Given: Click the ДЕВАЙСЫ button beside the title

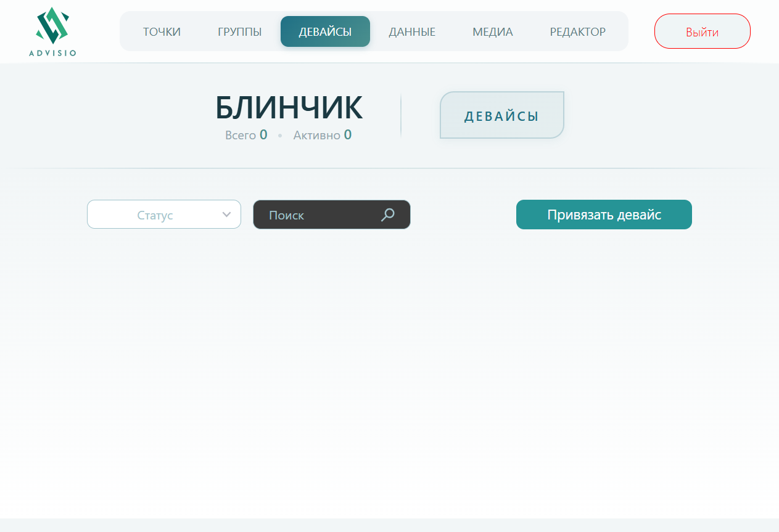Looking at the screenshot, I should tap(501, 115).
